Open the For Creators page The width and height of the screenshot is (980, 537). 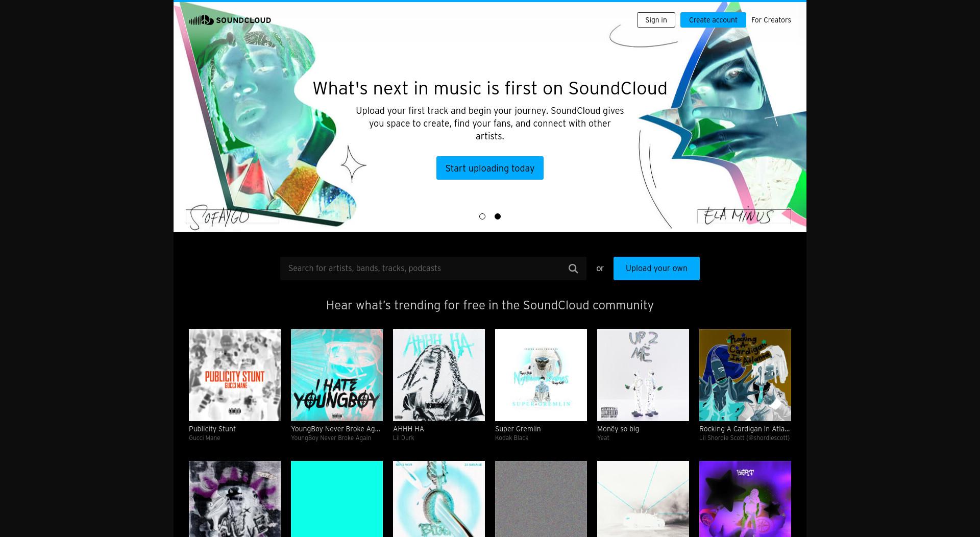(771, 20)
